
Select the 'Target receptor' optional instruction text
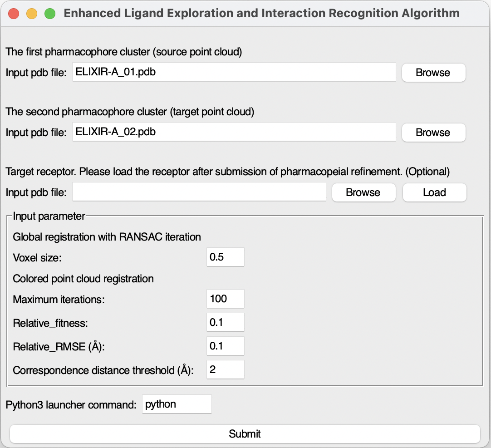228,172
